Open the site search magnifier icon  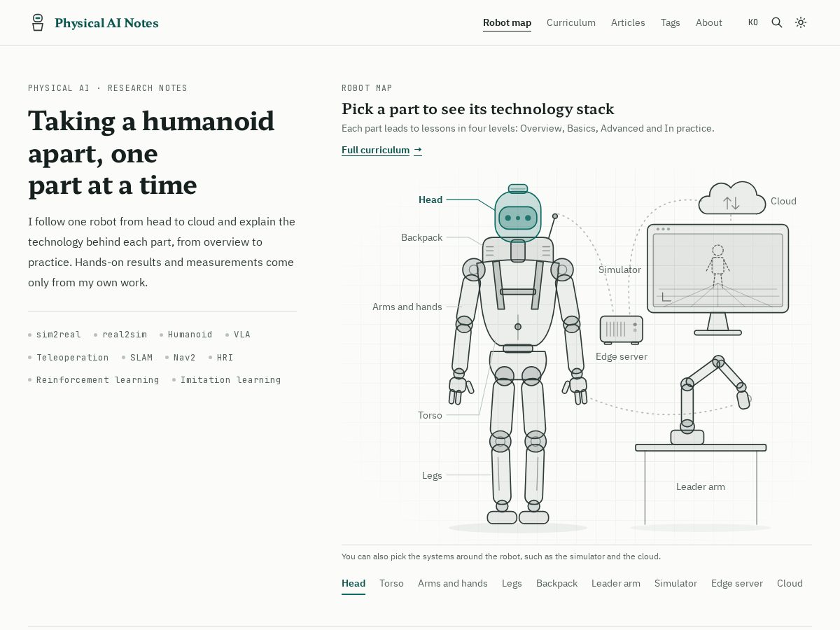click(x=777, y=22)
